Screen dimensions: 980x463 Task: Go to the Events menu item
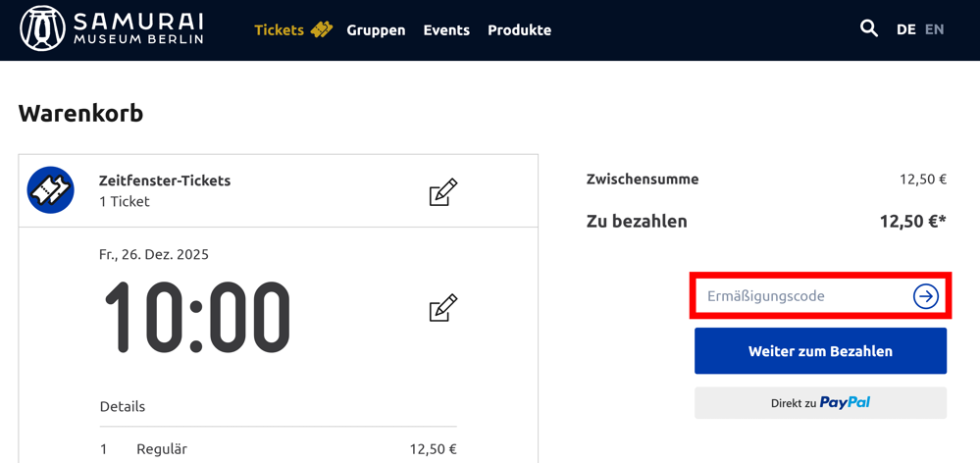pos(446,30)
